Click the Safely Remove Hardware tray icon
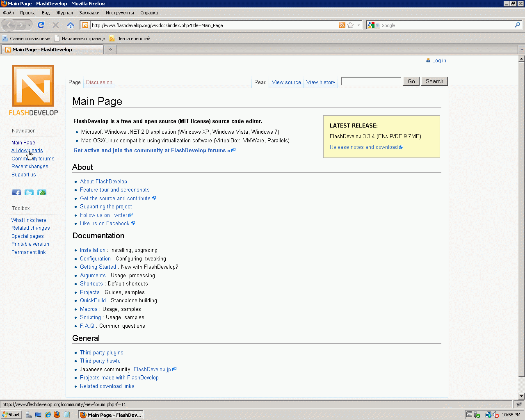This screenshot has height=420, width=525. [x=477, y=415]
